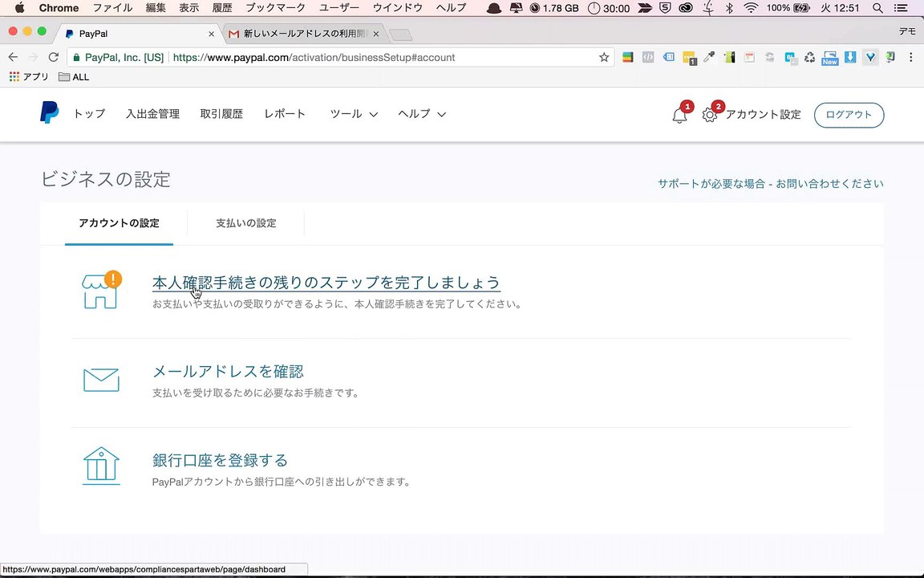The image size is (924, 578).
Task: Open a new browser tab
Action: [x=401, y=35]
